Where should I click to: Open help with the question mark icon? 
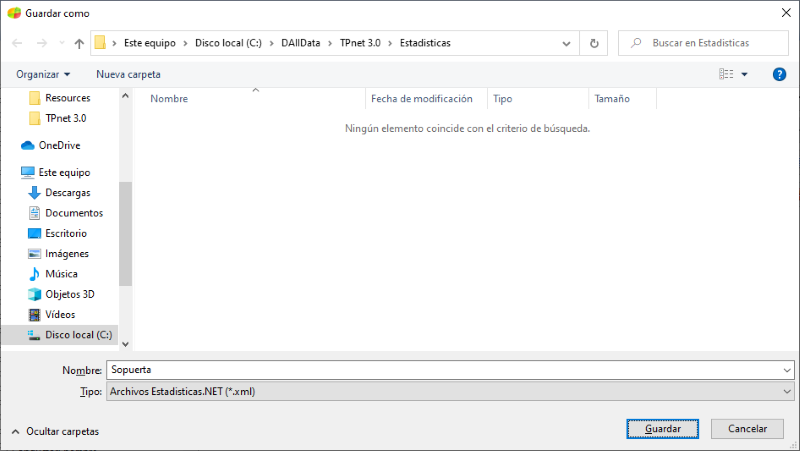[779, 74]
